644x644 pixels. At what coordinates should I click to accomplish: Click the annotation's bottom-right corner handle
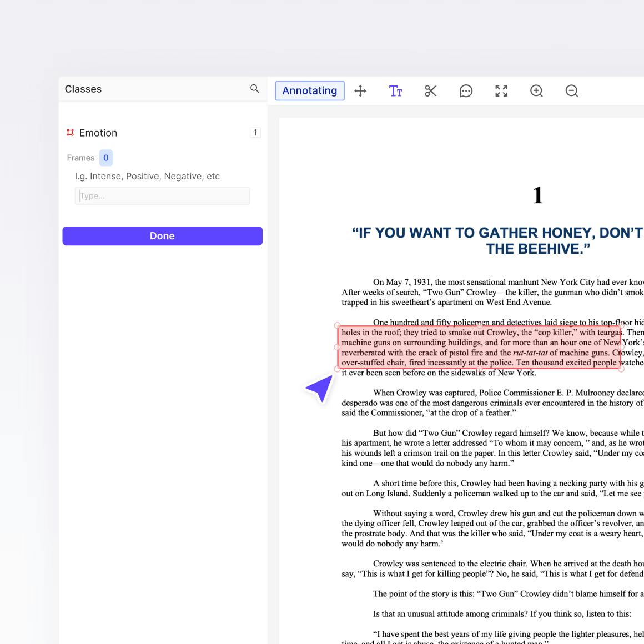[621, 369]
